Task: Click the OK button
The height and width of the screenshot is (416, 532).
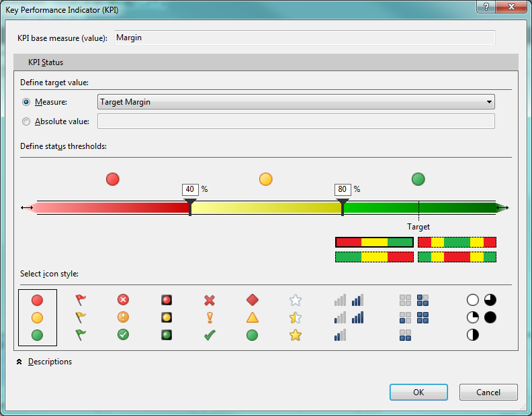Action: click(x=418, y=392)
